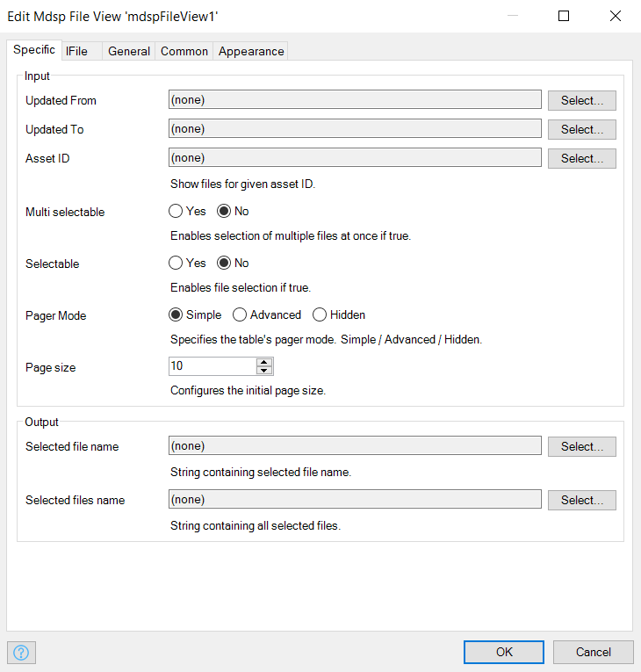Focus the Asset ID field
The image size is (641, 672).
(x=355, y=158)
